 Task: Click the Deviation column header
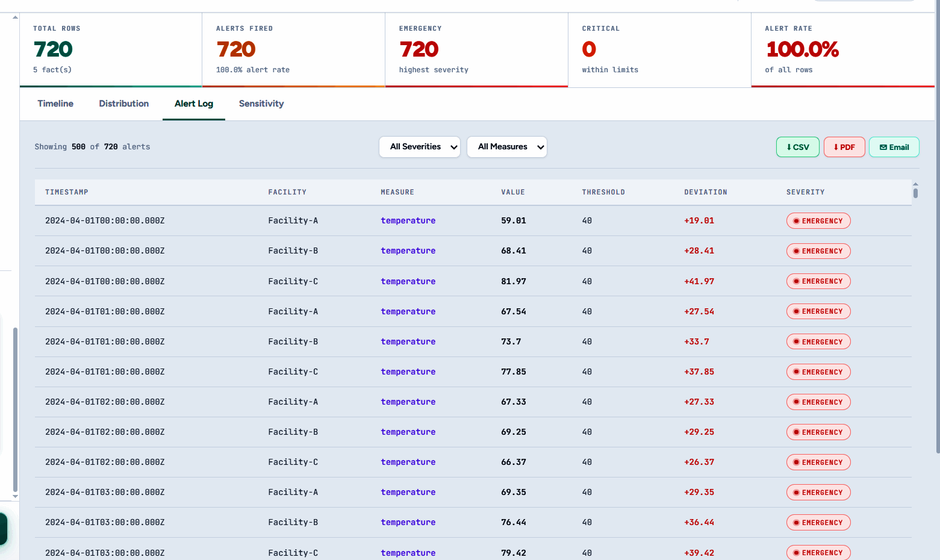point(705,192)
